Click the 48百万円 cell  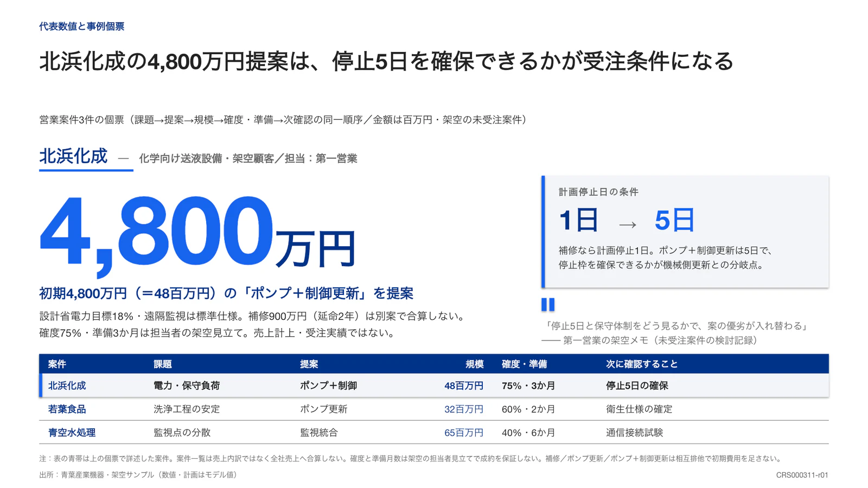(464, 386)
